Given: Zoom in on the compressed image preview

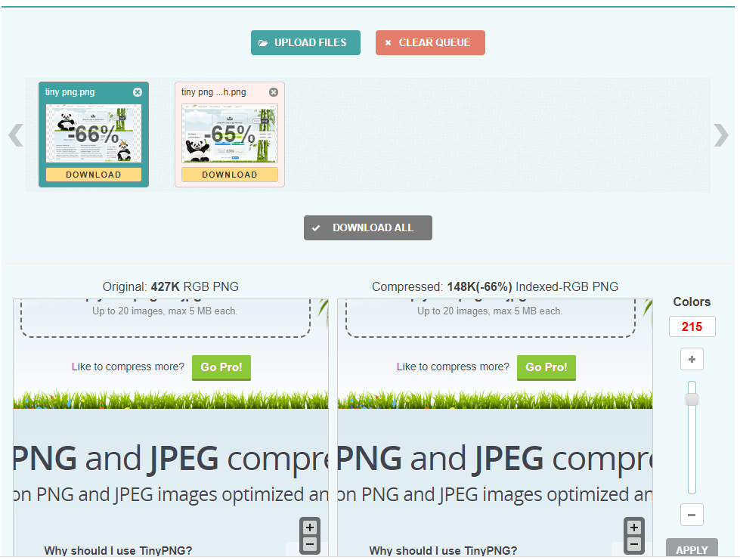Looking at the screenshot, I should [634, 528].
